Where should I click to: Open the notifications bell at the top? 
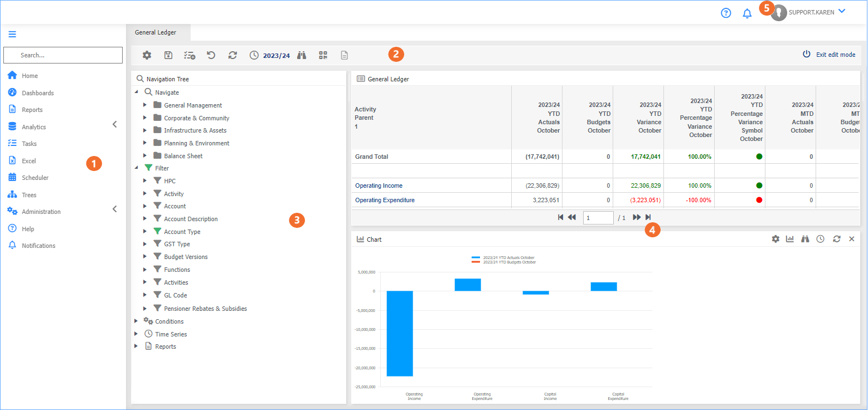pyautogui.click(x=747, y=12)
